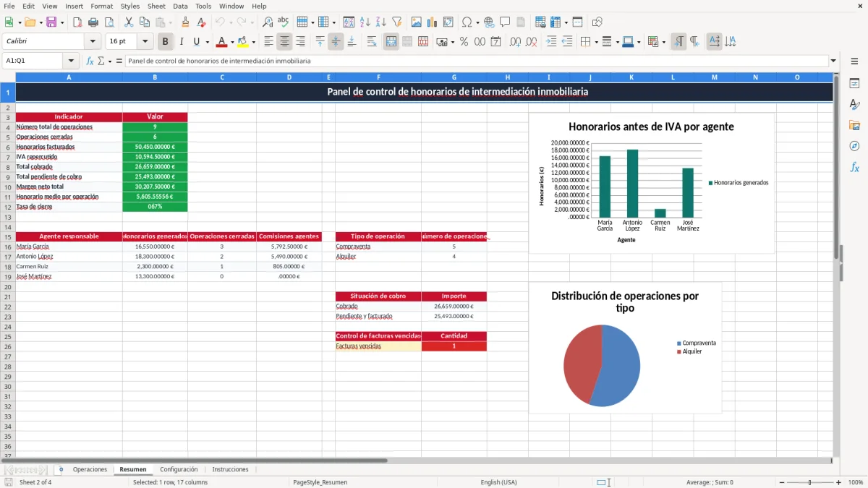The image size is (868, 488).
Task: Open the Borders dropdown arrow
Action: (597, 42)
